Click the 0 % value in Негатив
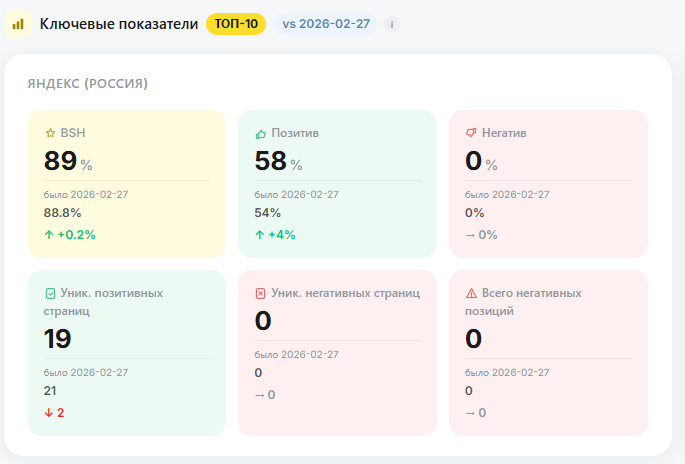Image resolution: width=685 pixels, height=464 pixels. (x=481, y=161)
